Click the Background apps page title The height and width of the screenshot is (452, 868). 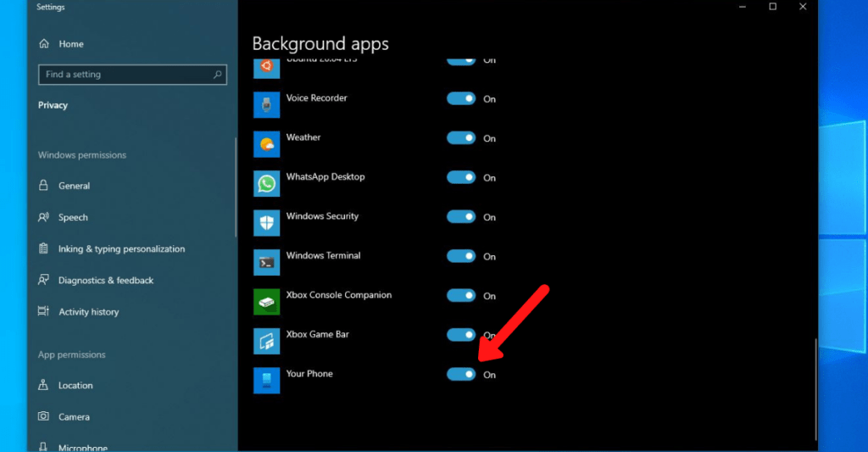click(x=320, y=44)
